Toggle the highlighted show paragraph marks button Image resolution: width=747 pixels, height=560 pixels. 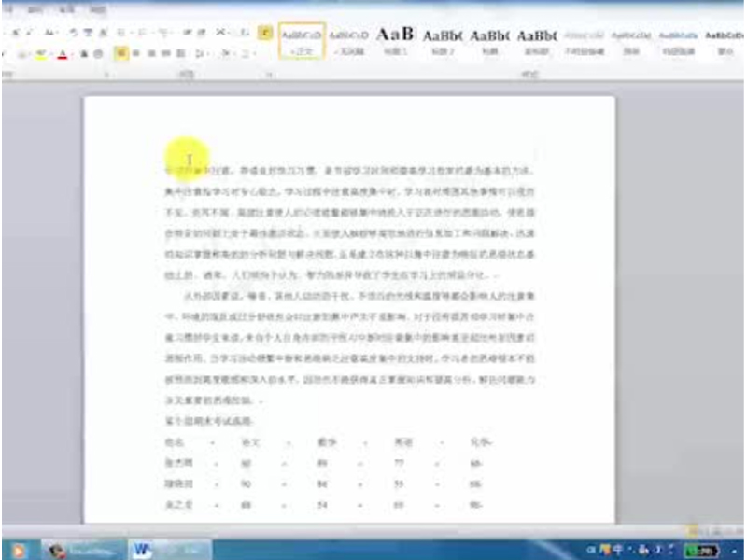pyautogui.click(x=265, y=33)
